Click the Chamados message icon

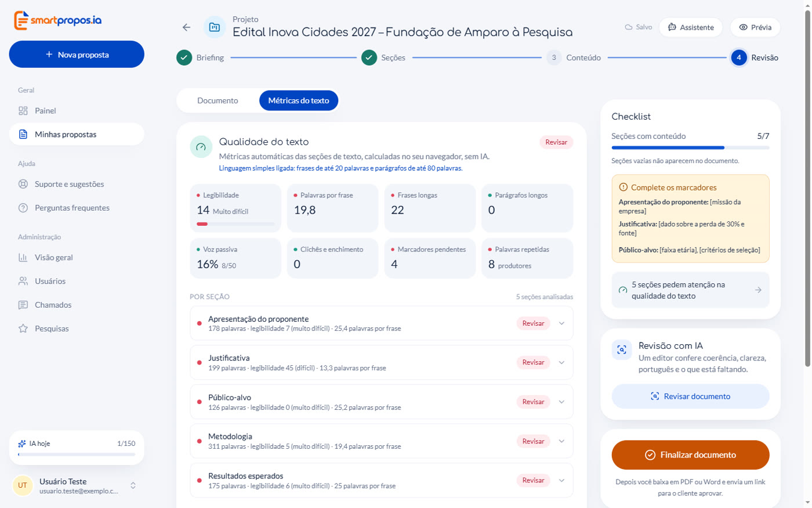click(23, 305)
